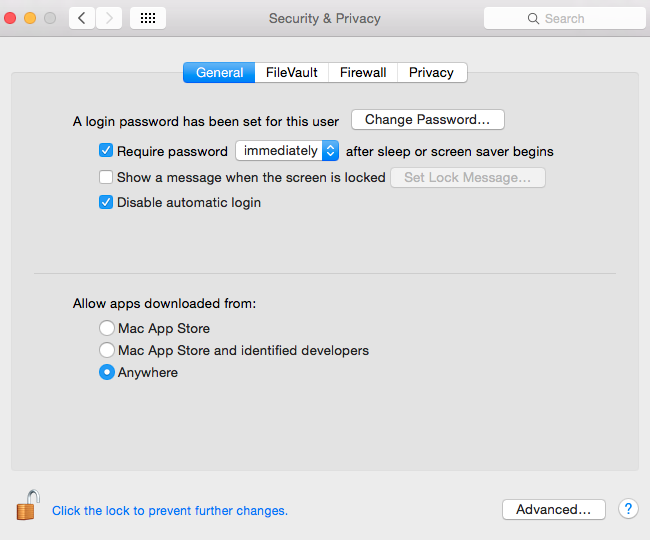Image resolution: width=650 pixels, height=540 pixels.
Task: Open the Advanced settings button
Action: pos(553,509)
